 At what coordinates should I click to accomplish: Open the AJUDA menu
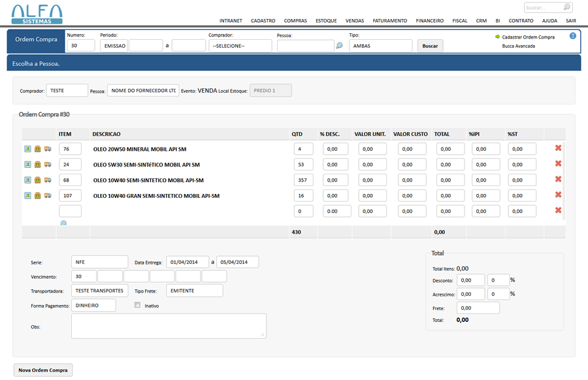coord(549,21)
